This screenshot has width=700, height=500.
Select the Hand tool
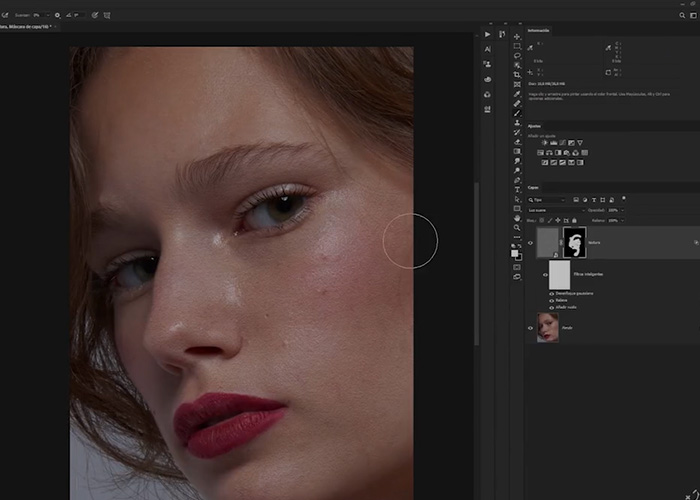pyautogui.click(x=517, y=217)
